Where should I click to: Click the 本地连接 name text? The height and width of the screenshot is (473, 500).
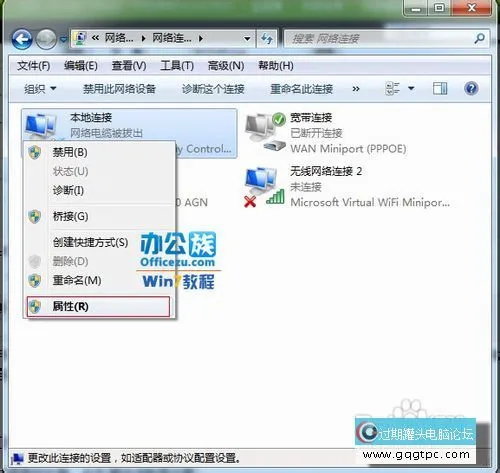[91, 118]
